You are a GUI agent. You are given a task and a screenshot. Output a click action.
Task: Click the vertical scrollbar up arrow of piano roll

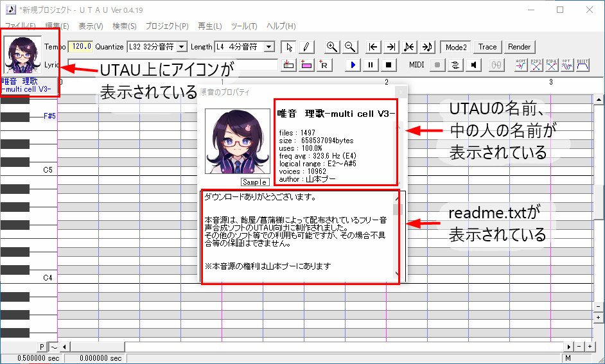pyautogui.click(x=599, y=100)
